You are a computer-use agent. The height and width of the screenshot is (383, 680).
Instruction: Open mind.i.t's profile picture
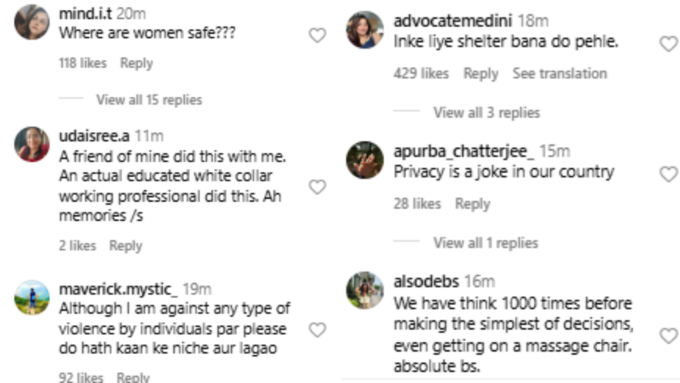pos(32,22)
